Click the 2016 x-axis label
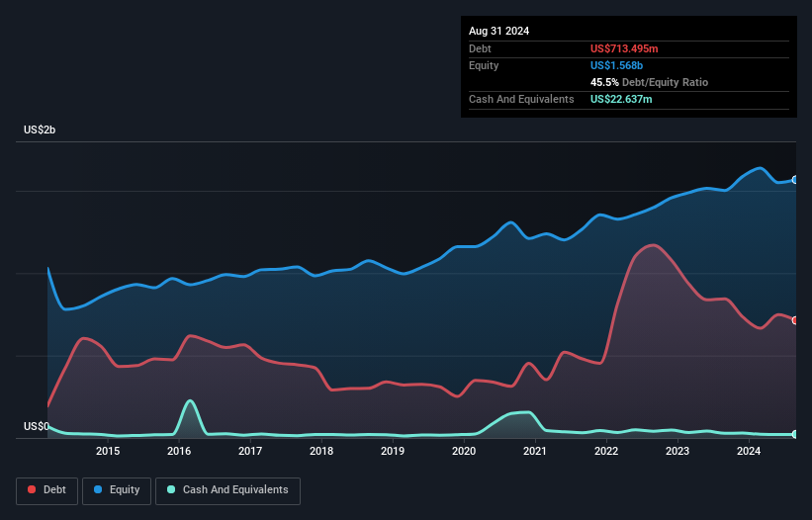Viewport: 812px width, 520px height. (179, 451)
